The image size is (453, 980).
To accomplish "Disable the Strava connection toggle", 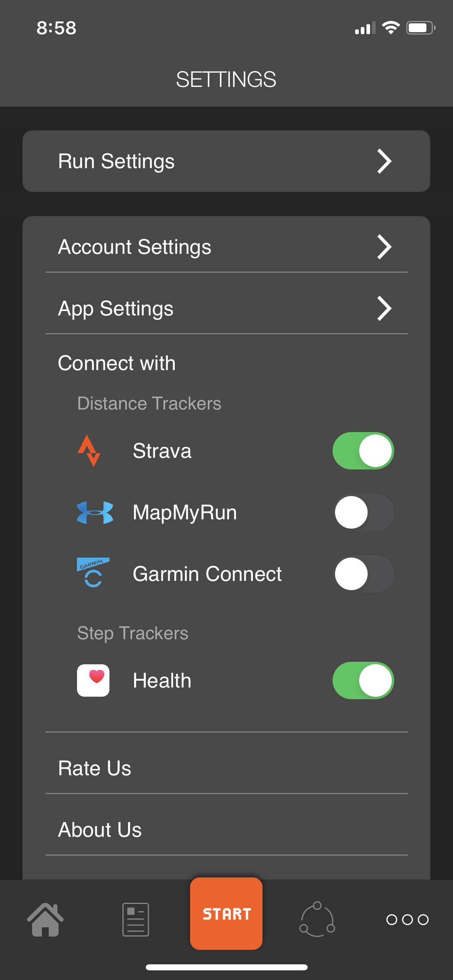I will [x=363, y=451].
